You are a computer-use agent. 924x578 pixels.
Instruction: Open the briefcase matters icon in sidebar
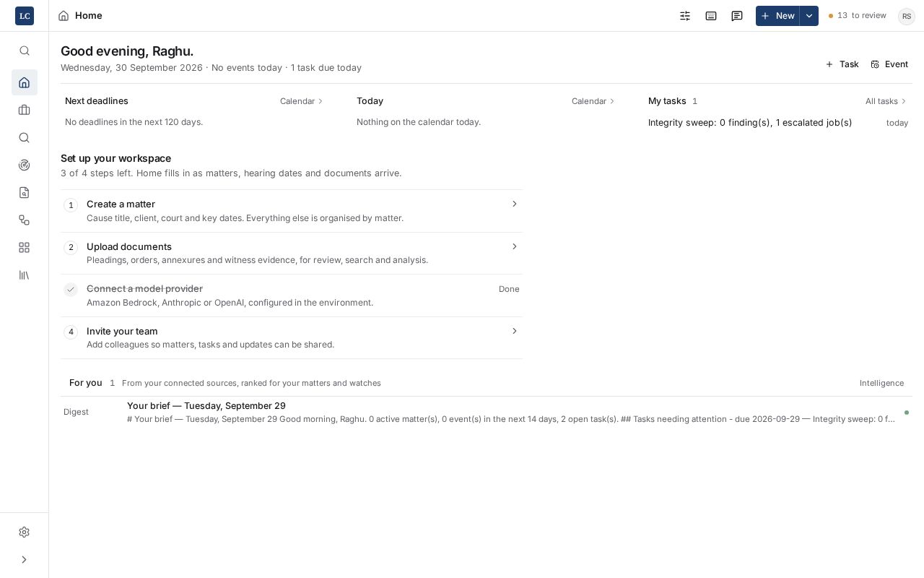point(25,110)
